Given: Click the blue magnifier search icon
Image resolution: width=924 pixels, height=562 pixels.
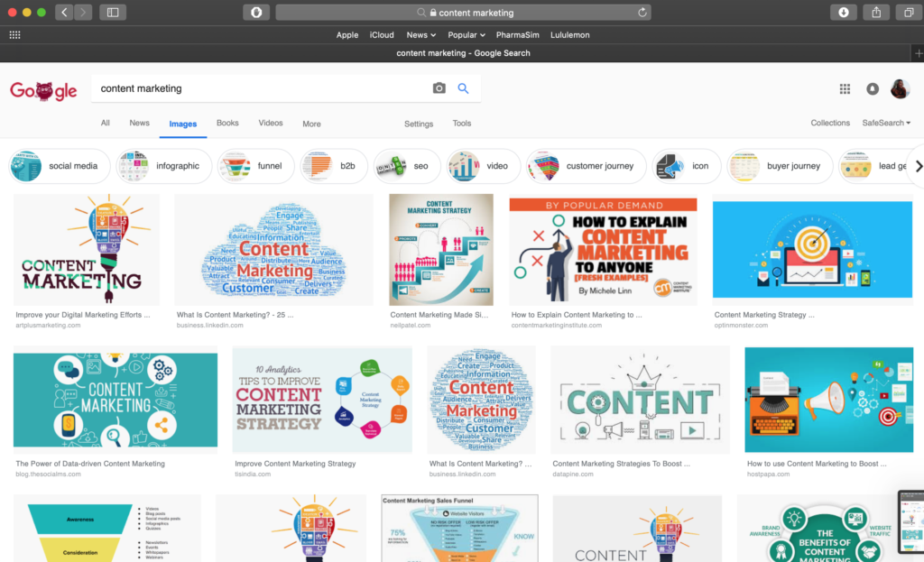Looking at the screenshot, I should (x=463, y=88).
